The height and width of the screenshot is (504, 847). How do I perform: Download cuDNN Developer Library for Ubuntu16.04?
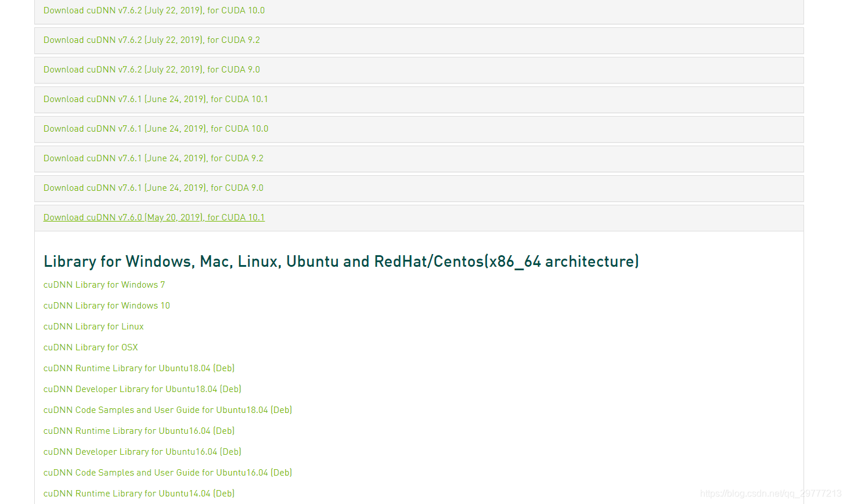pyautogui.click(x=142, y=452)
